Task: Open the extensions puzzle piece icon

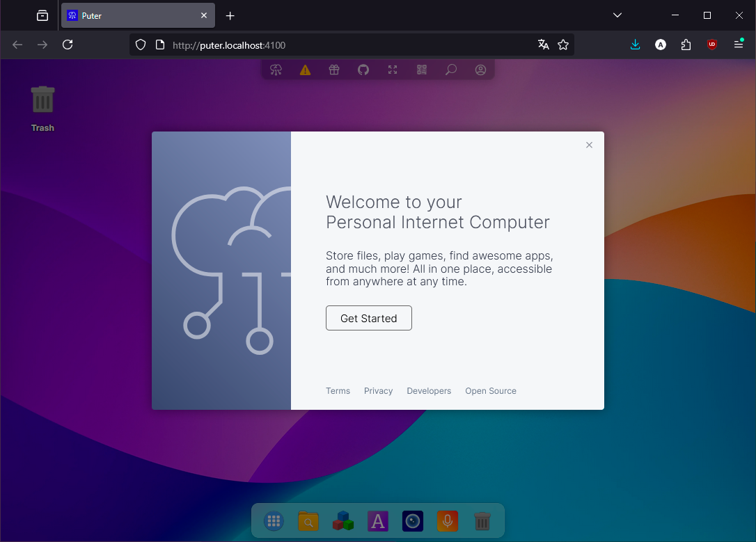Action: 686,45
